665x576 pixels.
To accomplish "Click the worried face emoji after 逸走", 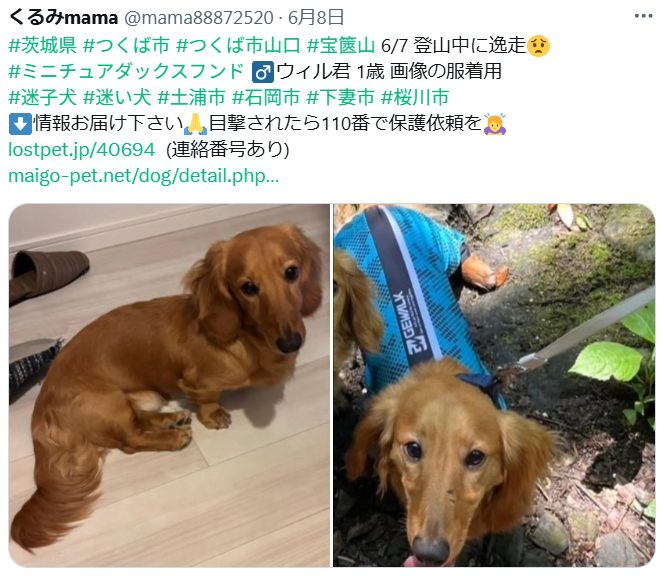I will pyautogui.click(x=538, y=45).
